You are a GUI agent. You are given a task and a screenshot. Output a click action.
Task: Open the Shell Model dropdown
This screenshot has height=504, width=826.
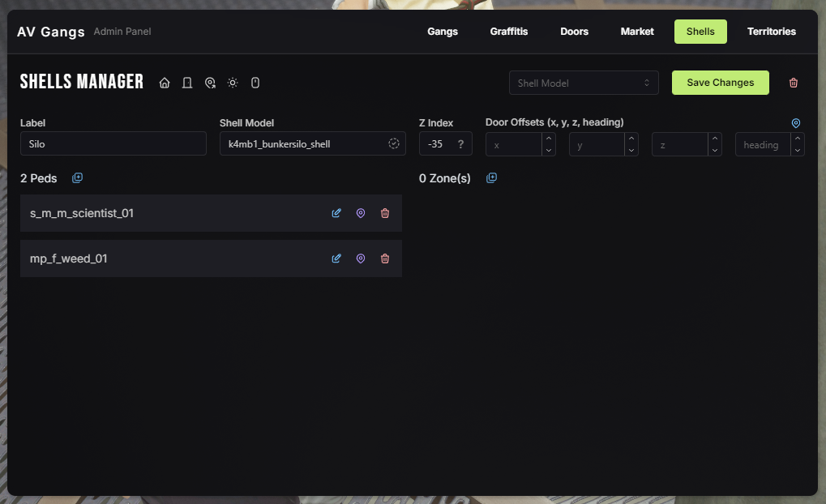point(584,83)
